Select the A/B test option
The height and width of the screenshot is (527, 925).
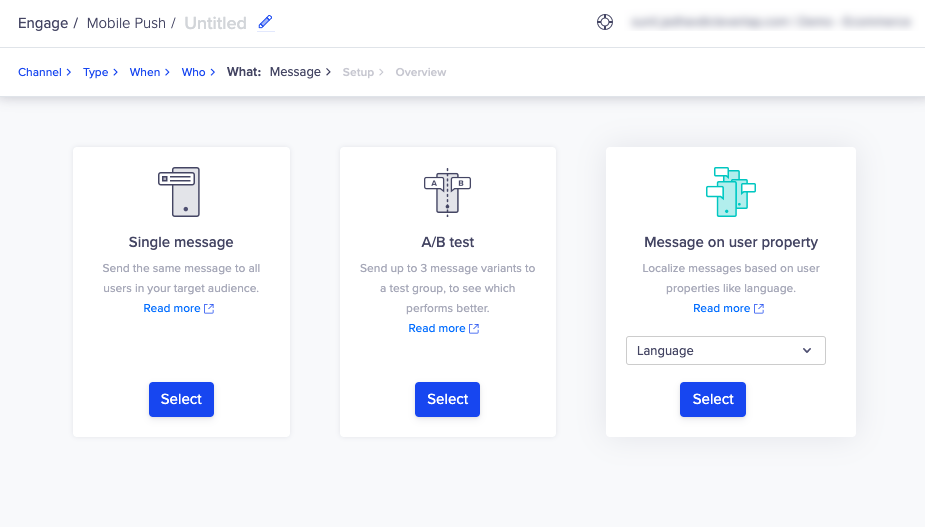point(447,400)
